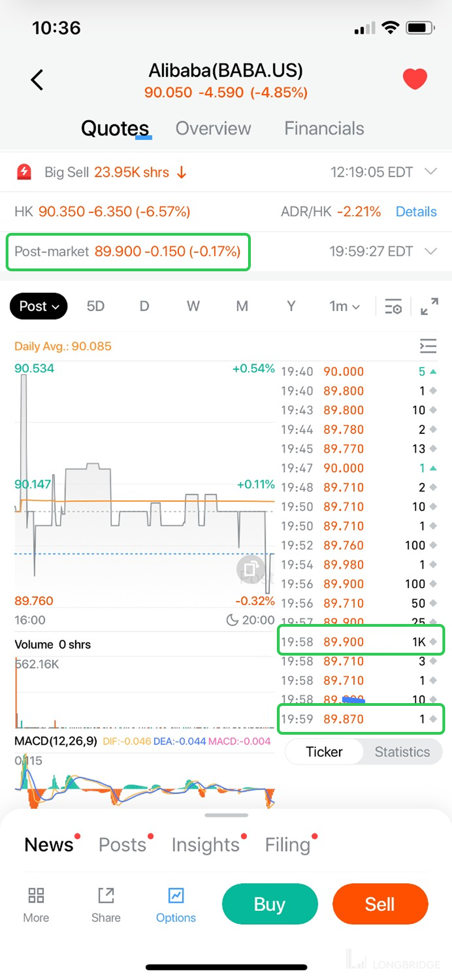
Task: Open the Post session dropdown
Action: (x=39, y=306)
